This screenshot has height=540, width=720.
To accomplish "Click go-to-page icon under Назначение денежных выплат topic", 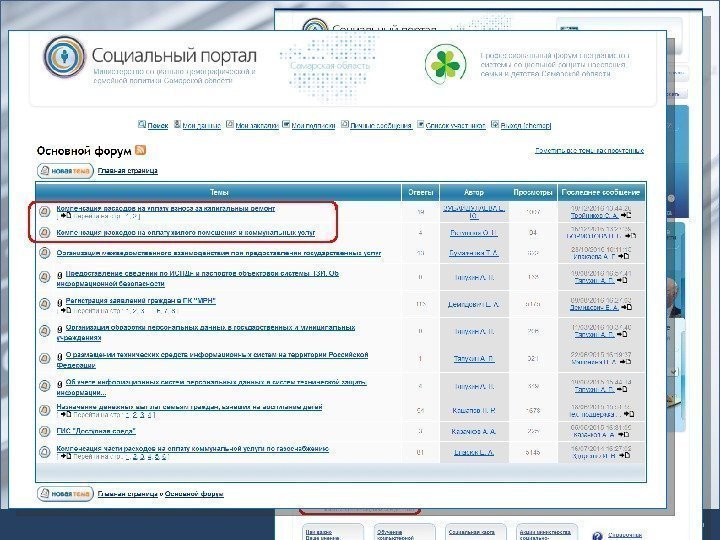I will point(66,415).
